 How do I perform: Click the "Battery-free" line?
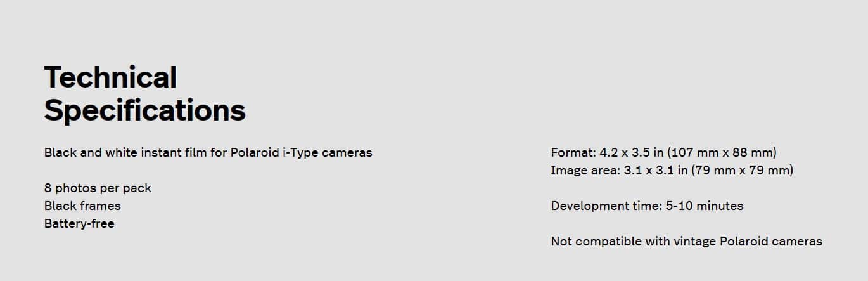click(79, 224)
